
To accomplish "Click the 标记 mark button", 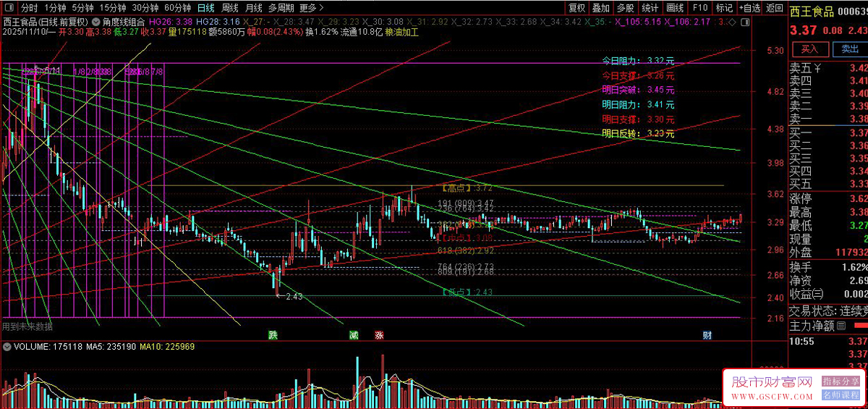I will click(x=724, y=8).
